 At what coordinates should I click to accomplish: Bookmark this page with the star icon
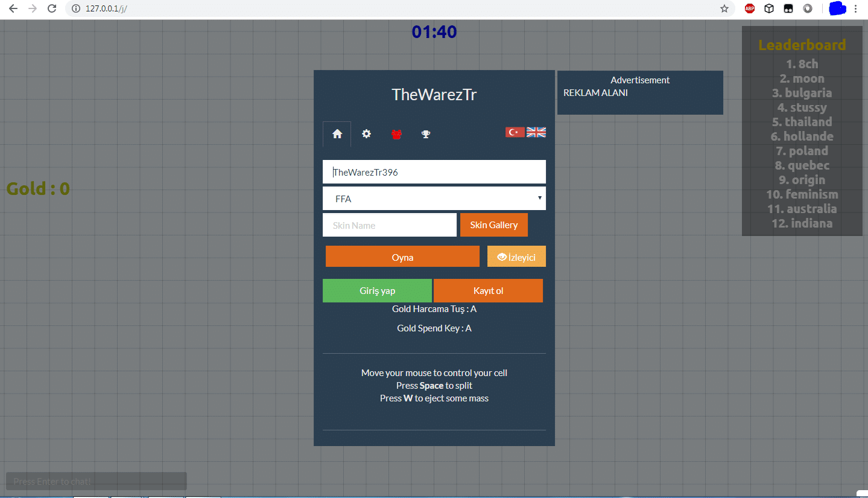point(724,8)
